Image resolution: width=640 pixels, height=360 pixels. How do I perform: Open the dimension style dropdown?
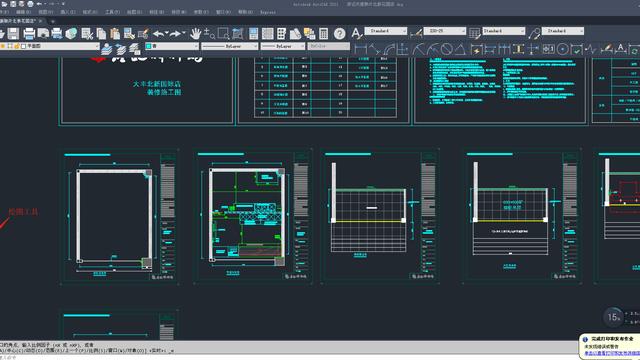pyautogui.click(x=444, y=31)
